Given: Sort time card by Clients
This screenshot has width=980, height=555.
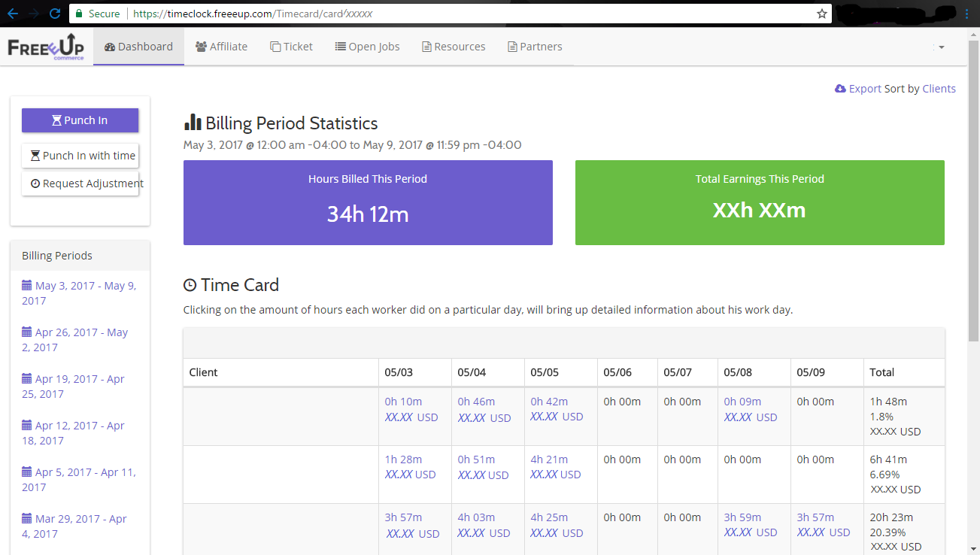Looking at the screenshot, I should click(939, 89).
